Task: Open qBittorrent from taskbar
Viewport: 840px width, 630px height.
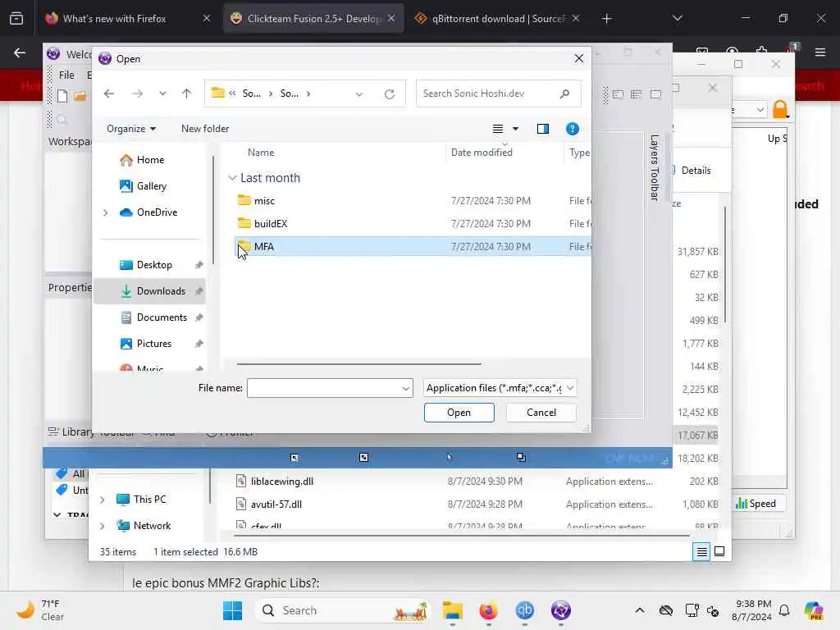Action: pyautogui.click(x=524, y=610)
